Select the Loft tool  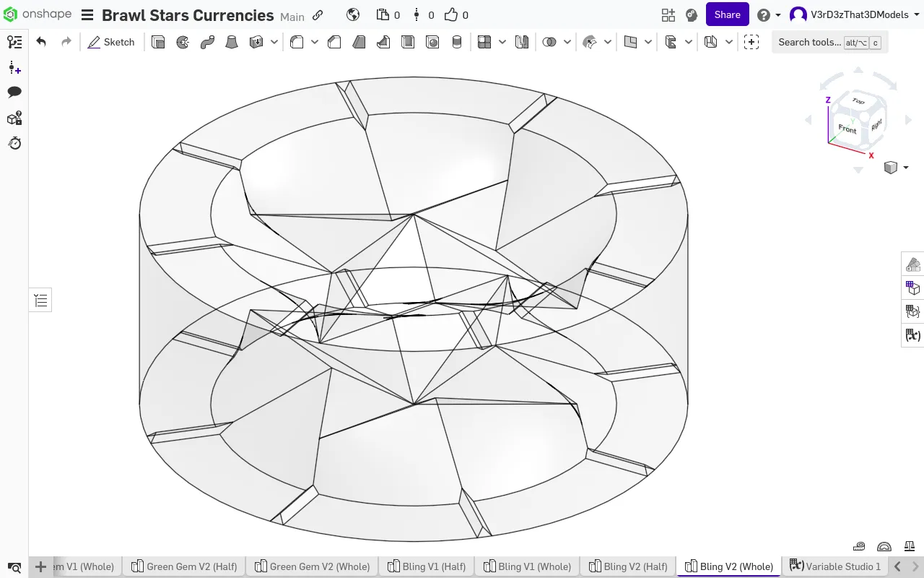coord(232,42)
